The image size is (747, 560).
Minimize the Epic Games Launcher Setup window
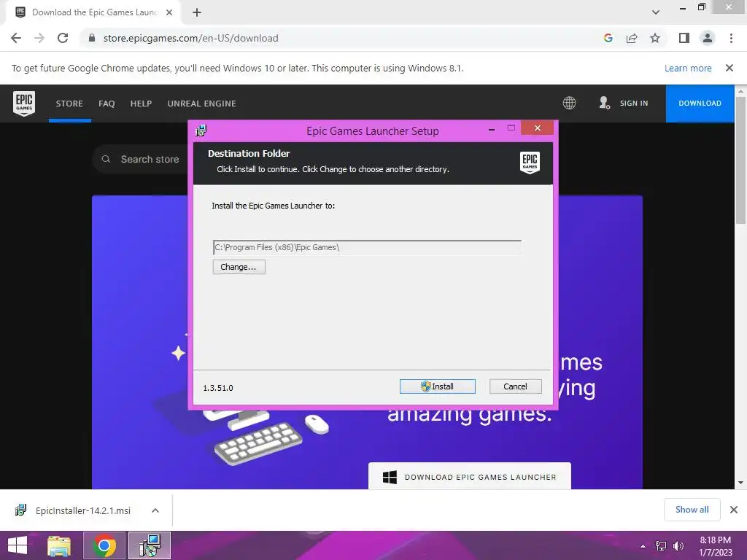tap(492, 129)
